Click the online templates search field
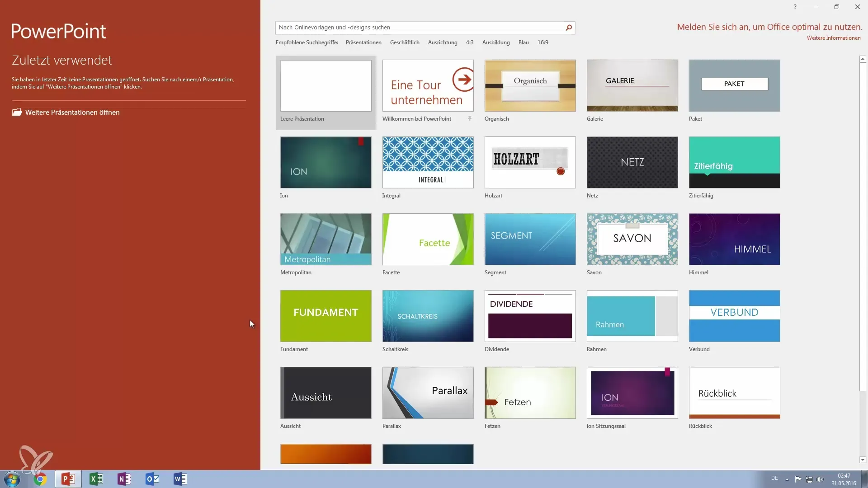Screen dimensions: 868x488 coord(420,28)
